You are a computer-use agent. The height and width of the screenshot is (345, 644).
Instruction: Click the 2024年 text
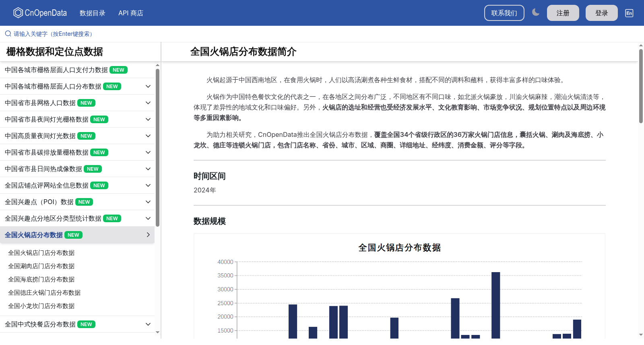tap(205, 190)
